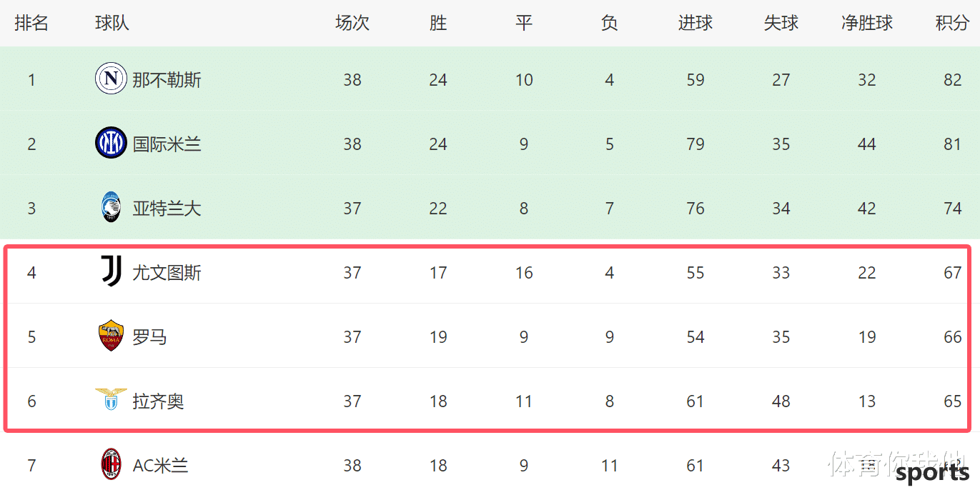Click the 排名 column header
The image size is (980, 495).
[x=31, y=23]
